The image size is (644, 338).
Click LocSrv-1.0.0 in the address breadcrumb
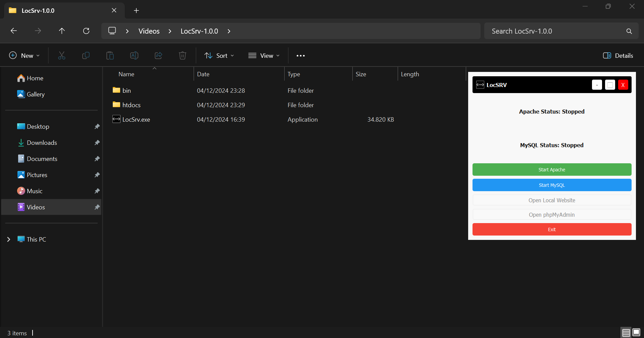coord(199,31)
